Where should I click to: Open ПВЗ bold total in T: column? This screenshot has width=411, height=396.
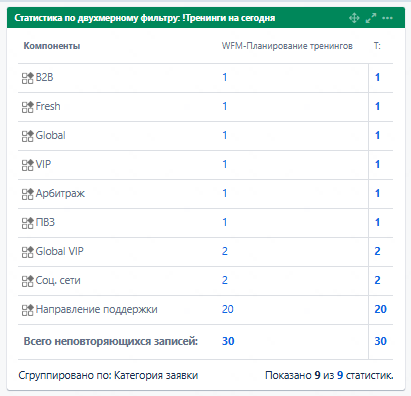[377, 222]
